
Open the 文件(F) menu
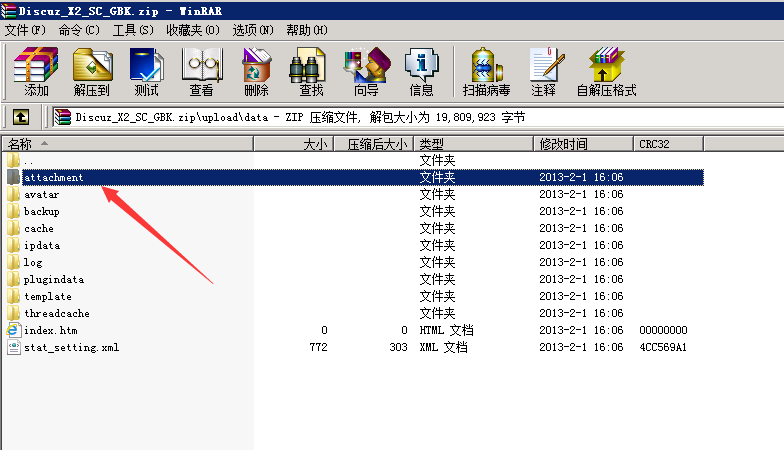(x=26, y=30)
